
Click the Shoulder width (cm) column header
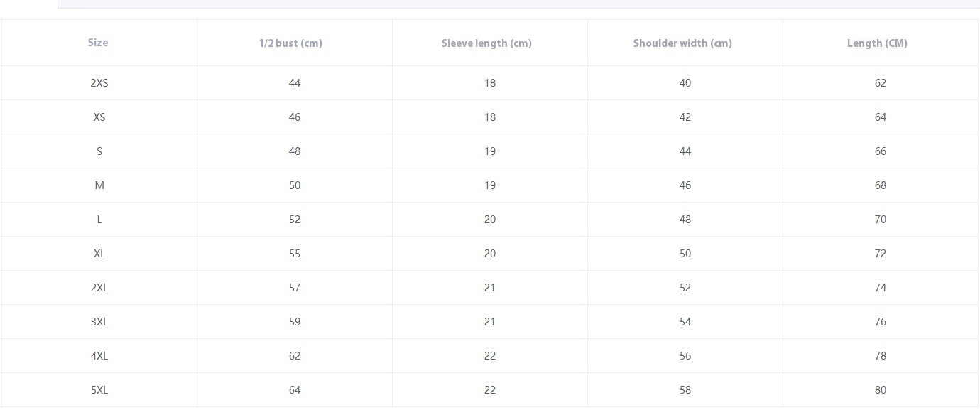[x=682, y=43]
